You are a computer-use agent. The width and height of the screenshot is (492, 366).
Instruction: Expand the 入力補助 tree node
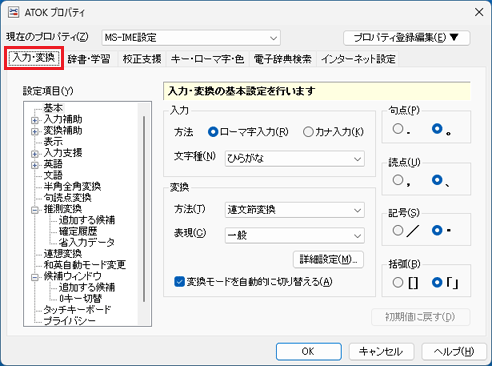(35, 120)
